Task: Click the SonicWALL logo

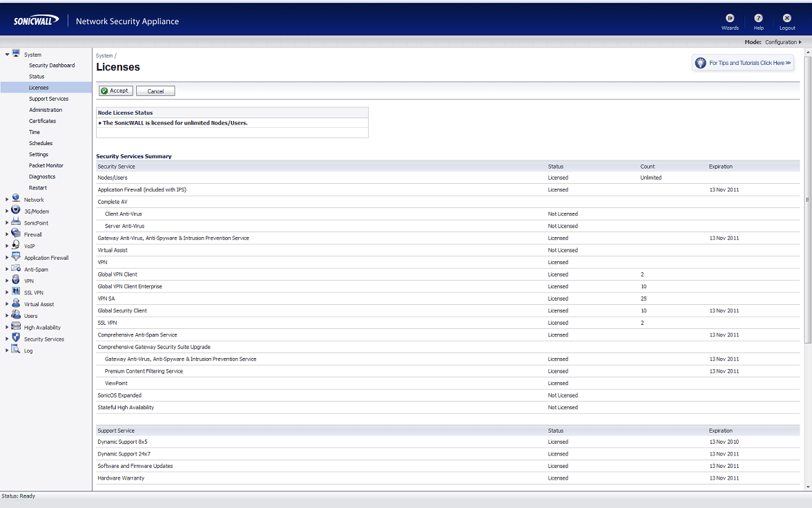Action: click(x=36, y=21)
